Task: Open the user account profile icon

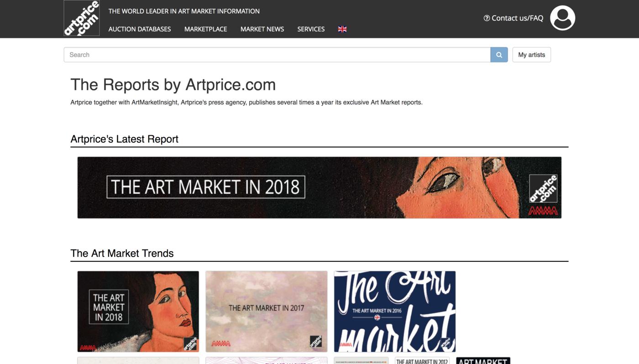Action: 562,18
